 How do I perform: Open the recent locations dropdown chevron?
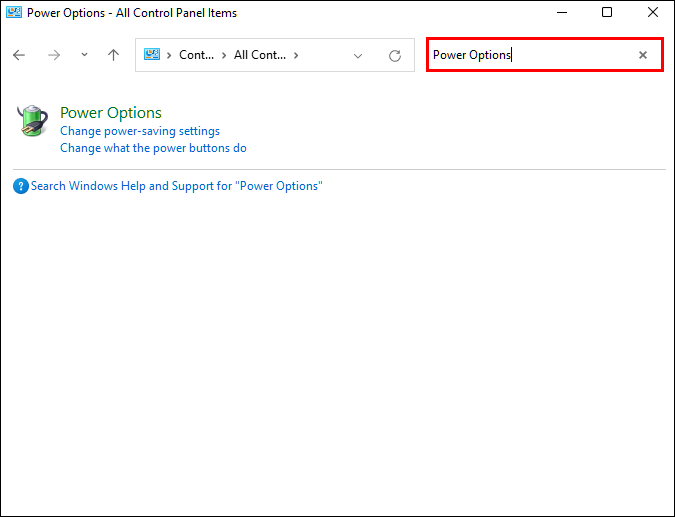pos(84,55)
